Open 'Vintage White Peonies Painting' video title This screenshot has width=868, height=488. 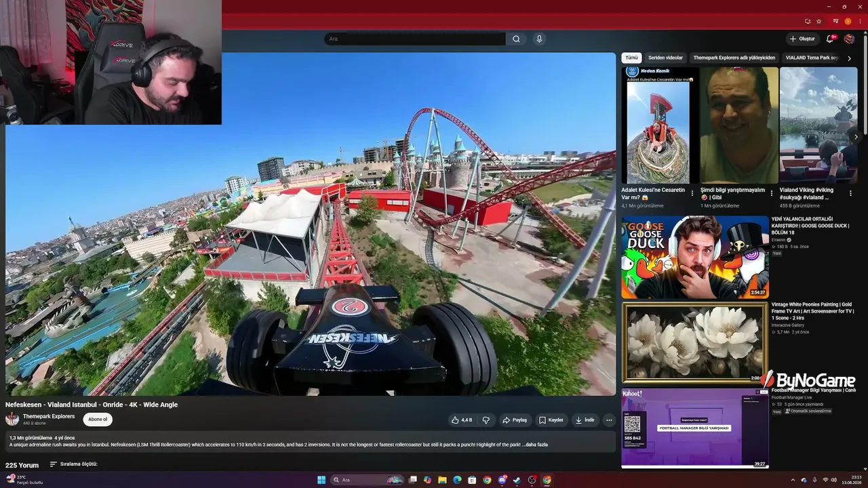point(812,311)
